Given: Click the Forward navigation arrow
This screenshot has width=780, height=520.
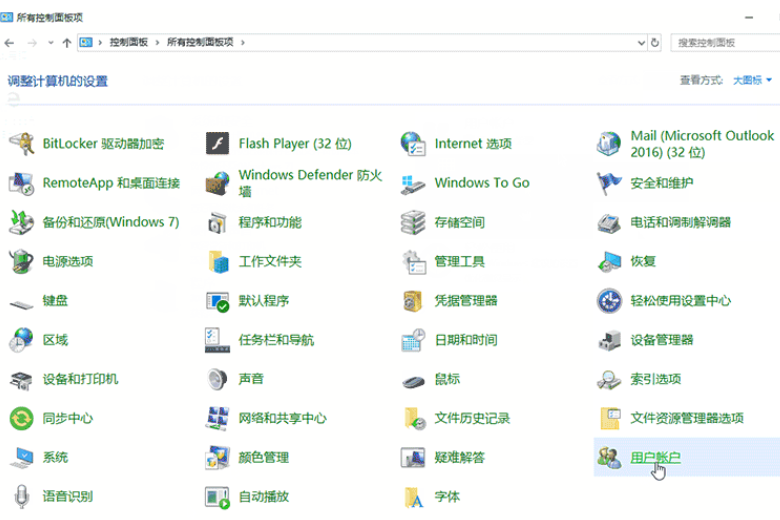Looking at the screenshot, I should (32, 43).
